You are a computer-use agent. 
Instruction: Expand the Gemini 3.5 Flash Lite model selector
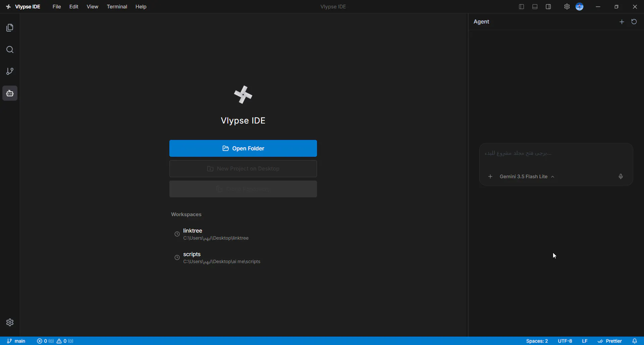[x=527, y=177]
